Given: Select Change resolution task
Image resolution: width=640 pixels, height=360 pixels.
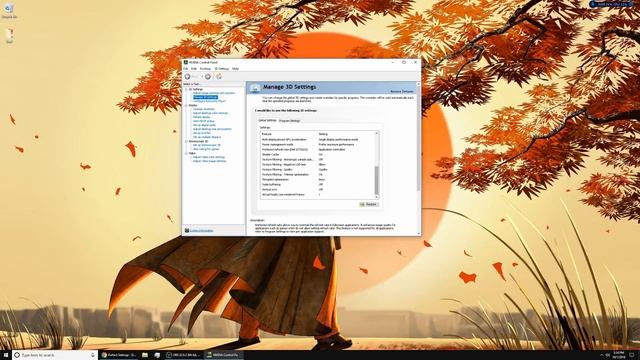Looking at the screenshot, I should point(204,109).
